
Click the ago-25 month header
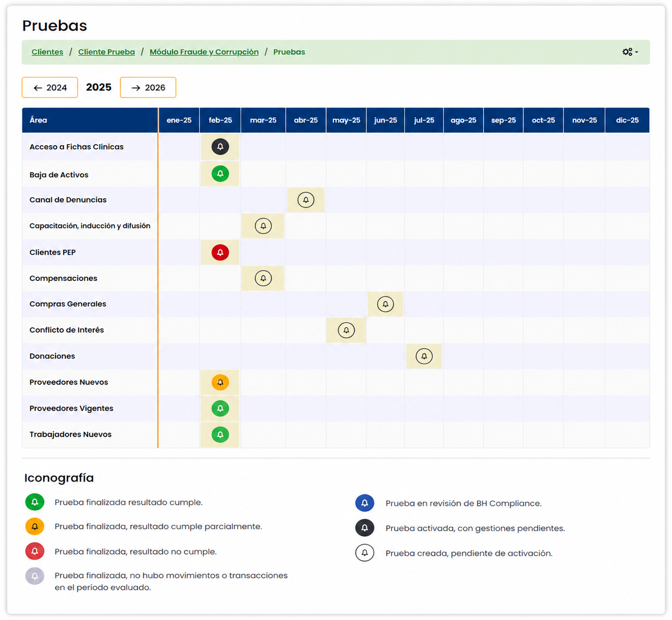click(x=464, y=120)
